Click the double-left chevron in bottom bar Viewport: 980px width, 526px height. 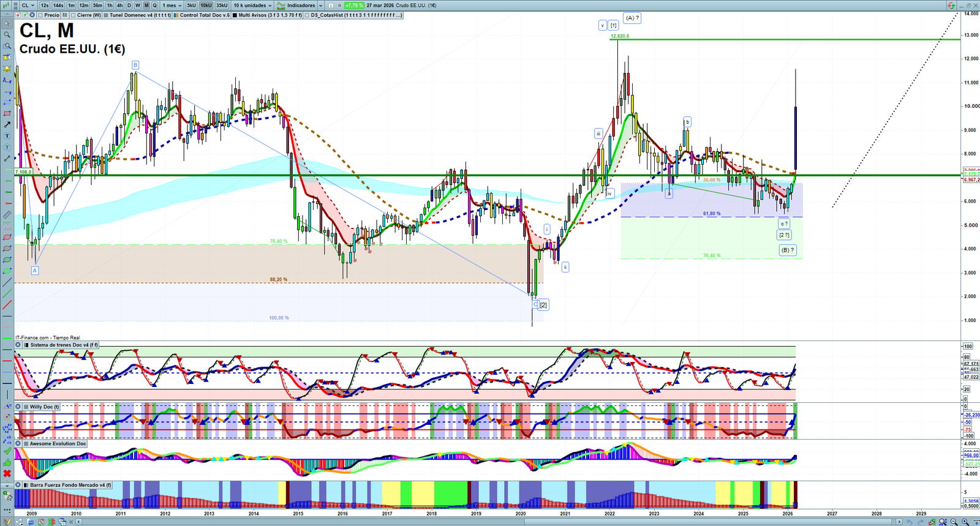tap(72, 522)
